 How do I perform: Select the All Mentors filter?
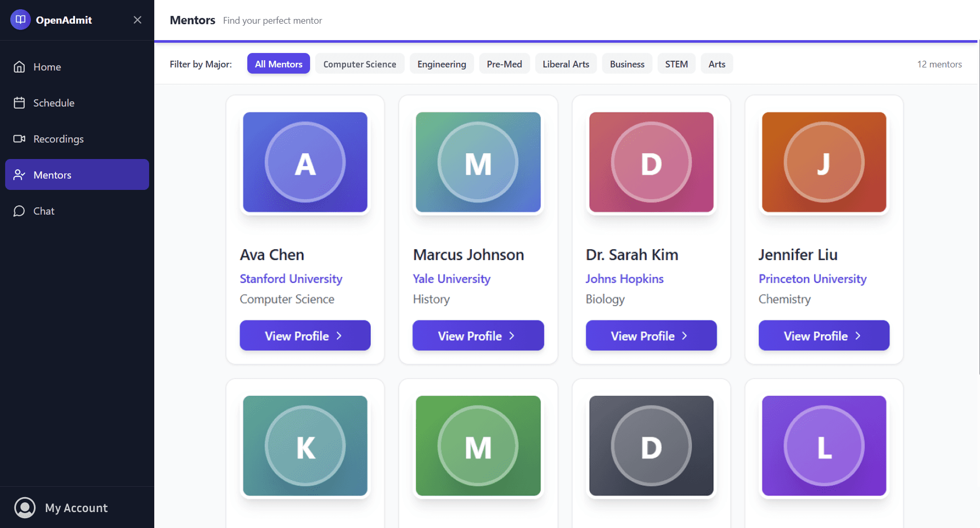279,64
